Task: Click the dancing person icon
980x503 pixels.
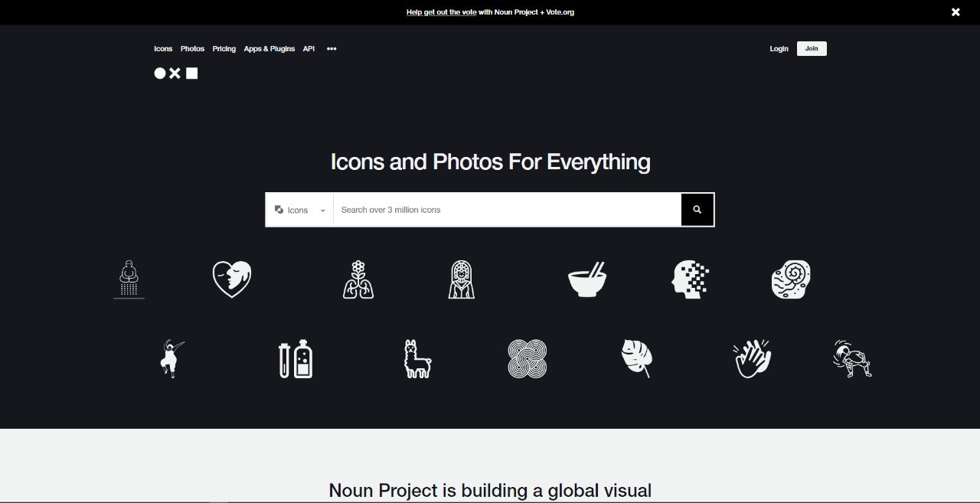Action: tap(171, 359)
